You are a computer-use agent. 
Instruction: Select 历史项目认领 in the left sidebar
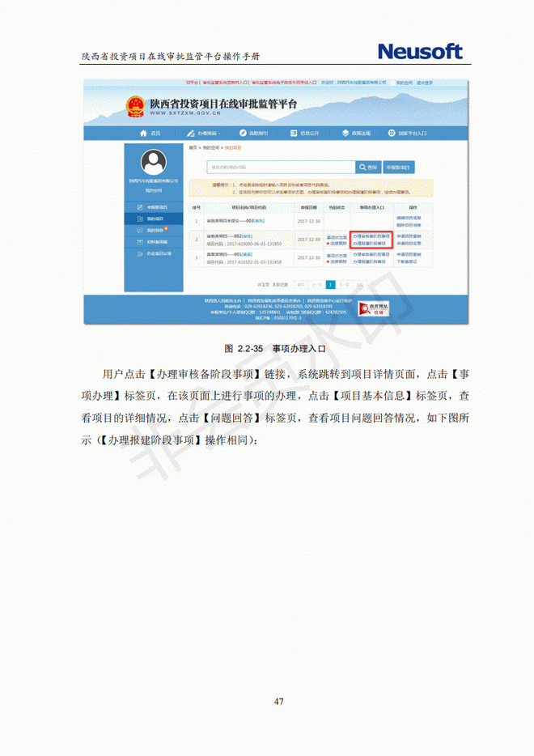(x=154, y=253)
